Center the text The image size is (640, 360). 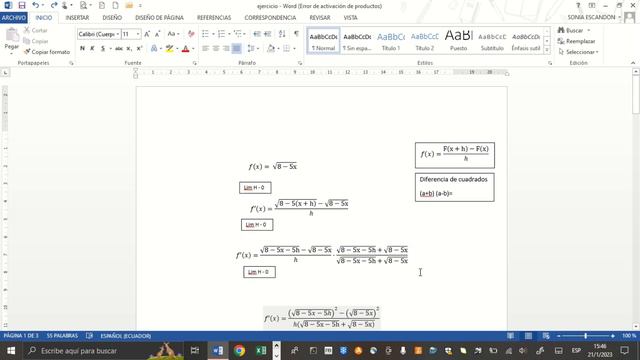(216, 49)
